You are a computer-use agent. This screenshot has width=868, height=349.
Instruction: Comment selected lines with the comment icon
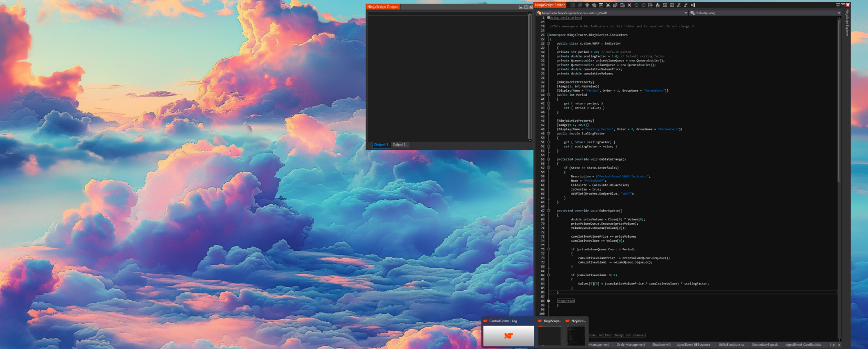pyautogui.click(x=679, y=5)
